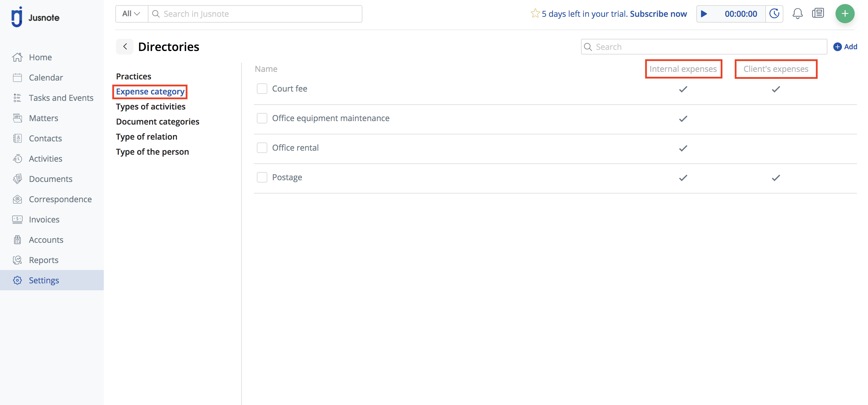Focus the Search in Jusnote field
The height and width of the screenshot is (405, 868).
[255, 14]
